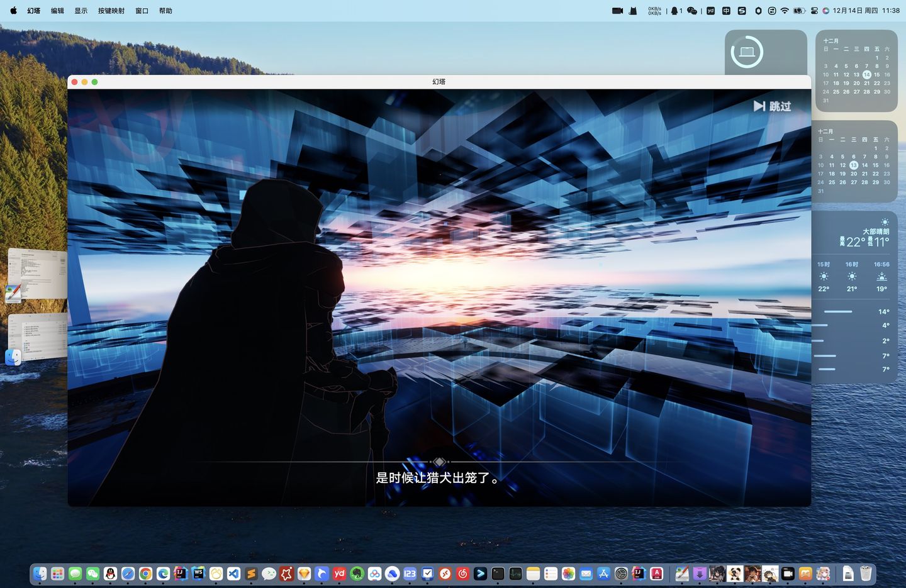Viewport: 906px width, 588px height.
Task: Open the 帮助 menu
Action: (165, 11)
